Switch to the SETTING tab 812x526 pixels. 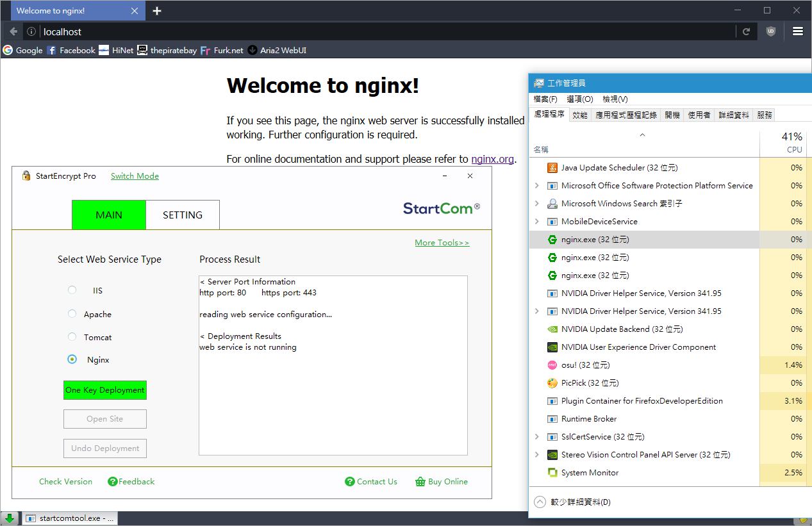click(x=183, y=215)
